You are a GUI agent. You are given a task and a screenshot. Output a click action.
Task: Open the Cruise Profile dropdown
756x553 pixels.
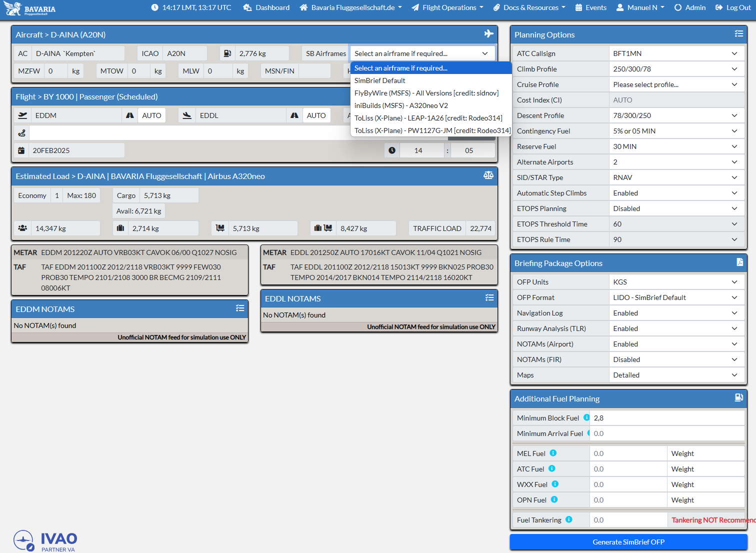[x=677, y=84]
